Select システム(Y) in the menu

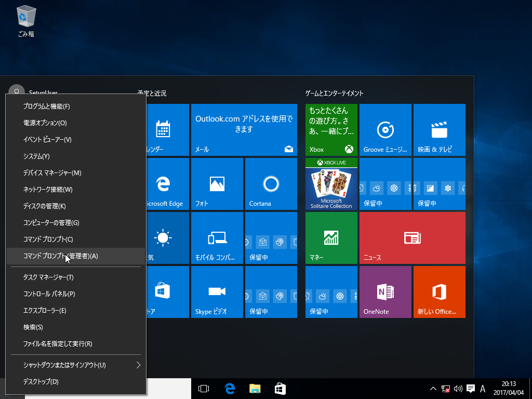pos(76,156)
